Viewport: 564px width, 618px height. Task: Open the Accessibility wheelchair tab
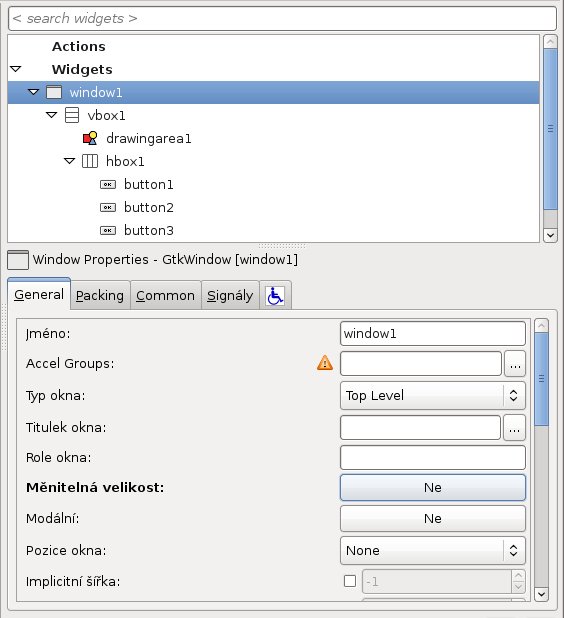coord(275,296)
